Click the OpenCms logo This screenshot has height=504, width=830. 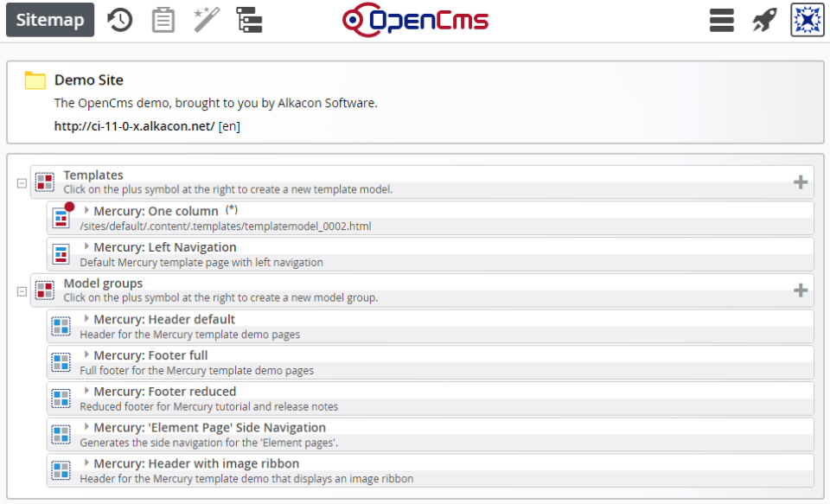pos(416,20)
